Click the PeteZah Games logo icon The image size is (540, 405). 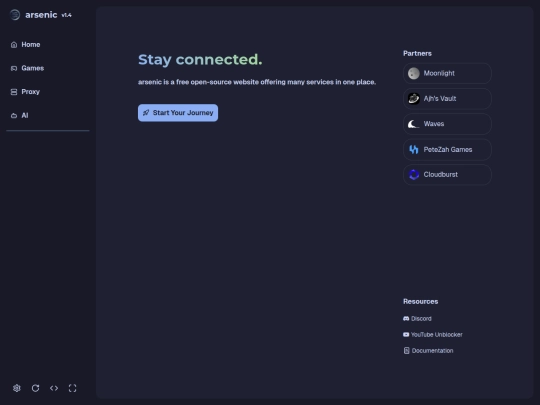point(414,149)
